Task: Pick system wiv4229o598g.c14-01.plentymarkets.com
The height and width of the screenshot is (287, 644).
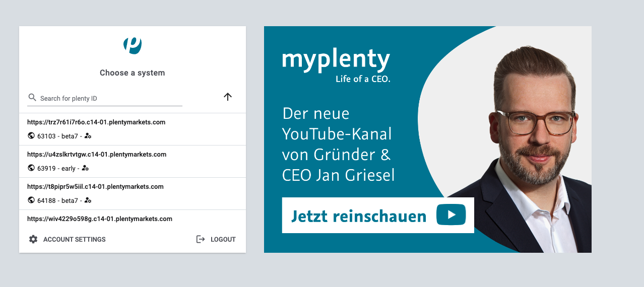Action: point(100,219)
